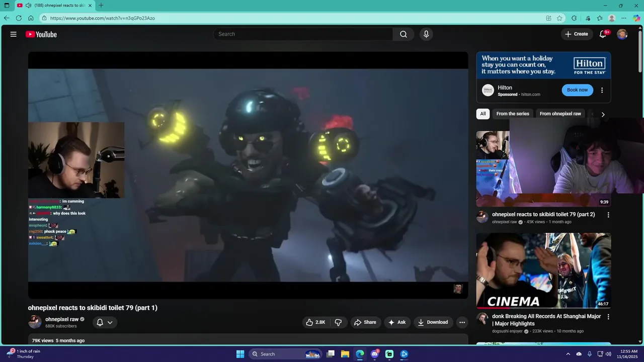
Task: Reload the page in browser
Action: pyautogui.click(x=19, y=18)
